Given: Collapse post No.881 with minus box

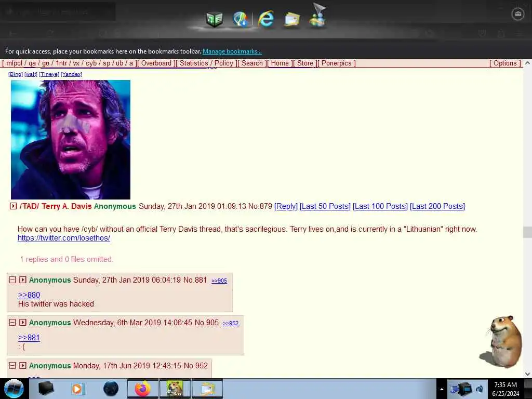Looking at the screenshot, I should point(12,280).
